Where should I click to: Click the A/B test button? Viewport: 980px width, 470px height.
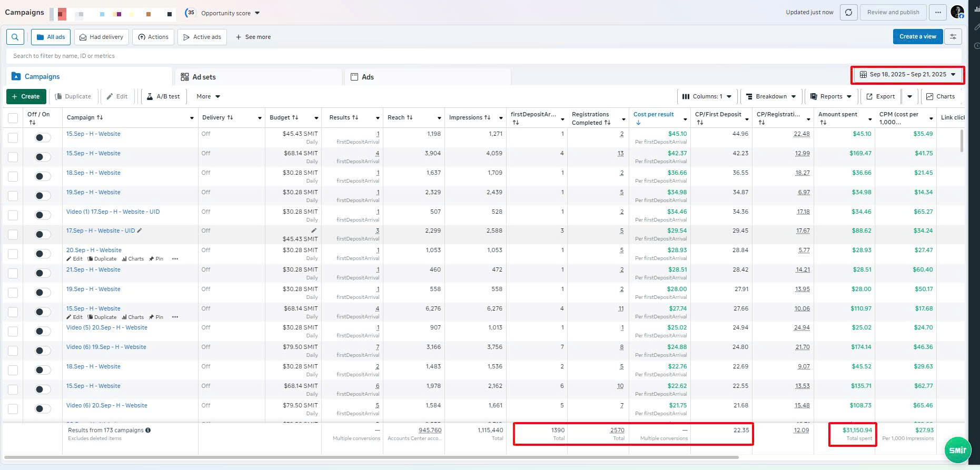[x=163, y=96]
